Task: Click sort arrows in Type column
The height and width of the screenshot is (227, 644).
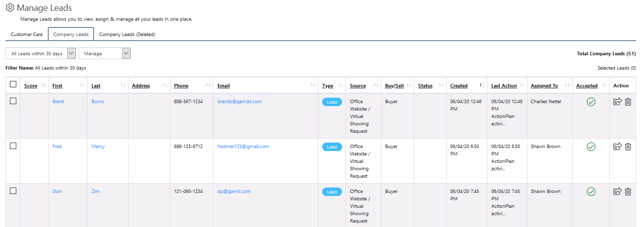Action: click(341, 86)
